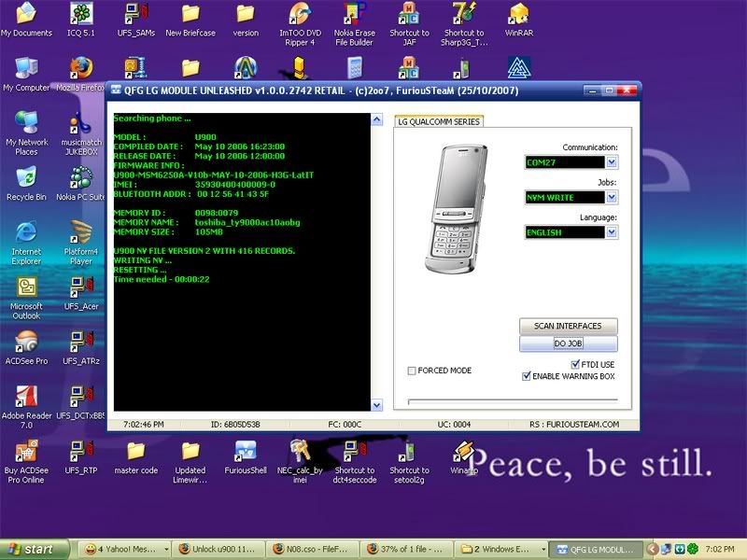Click the job progress bar
The image size is (747, 560).
coord(513,401)
